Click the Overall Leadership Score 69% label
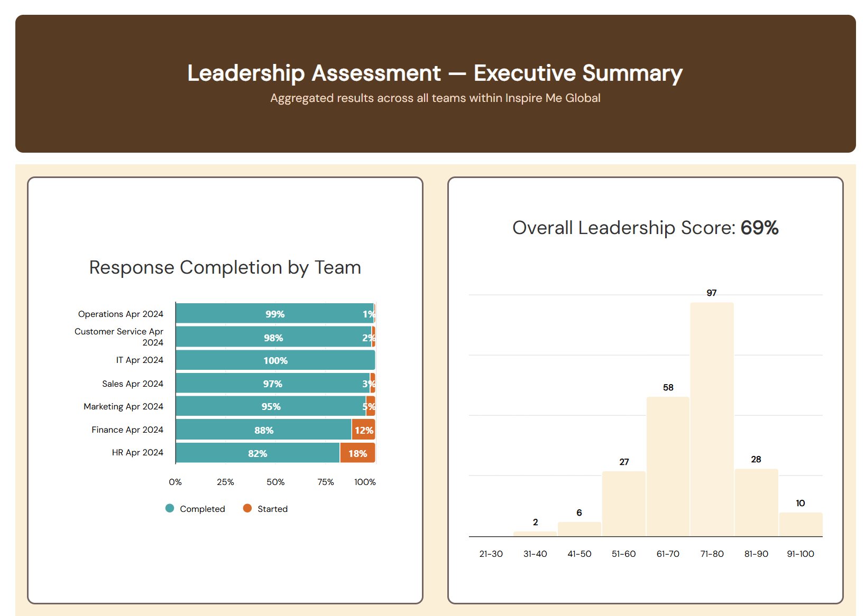 [645, 228]
